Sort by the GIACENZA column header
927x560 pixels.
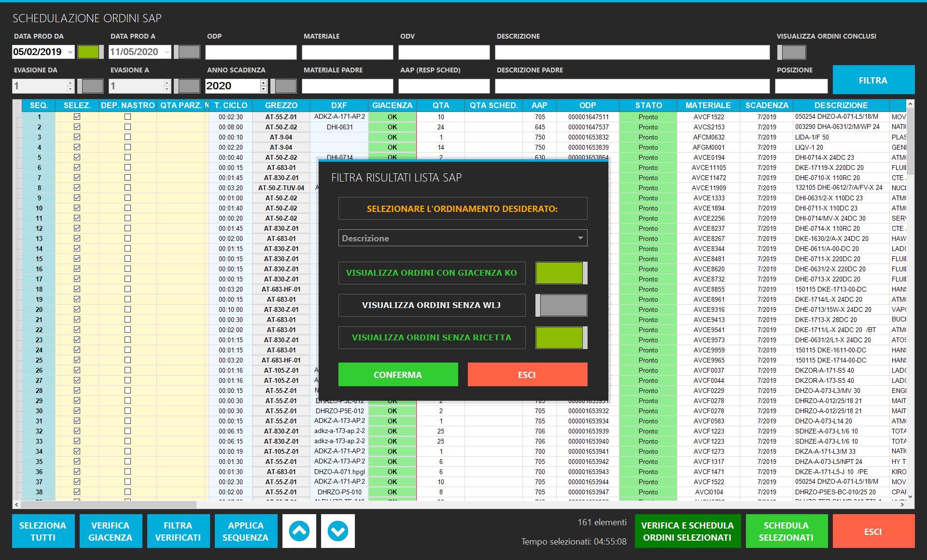[392, 105]
